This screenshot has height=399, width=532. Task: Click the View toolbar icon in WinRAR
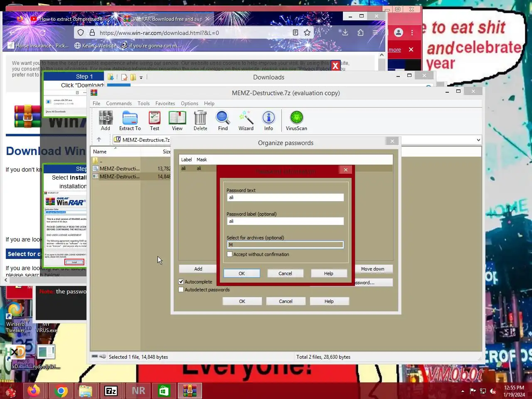point(177,121)
